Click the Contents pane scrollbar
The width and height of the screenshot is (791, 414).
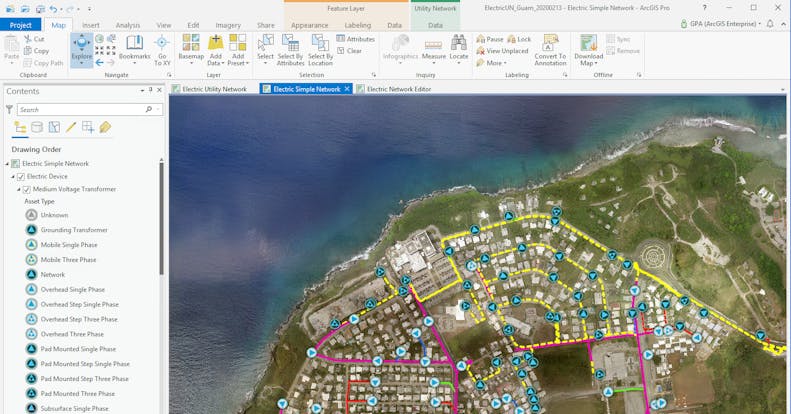click(161, 219)
